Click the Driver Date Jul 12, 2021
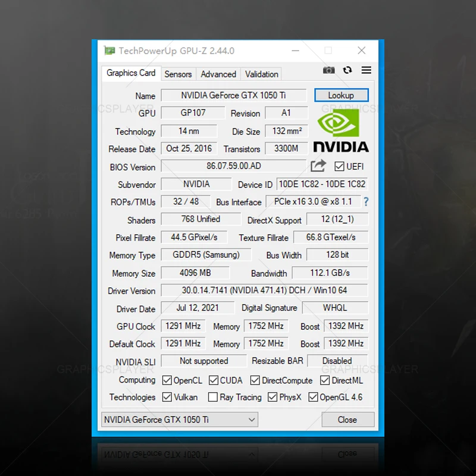476x476 pixels. [198, 308]
